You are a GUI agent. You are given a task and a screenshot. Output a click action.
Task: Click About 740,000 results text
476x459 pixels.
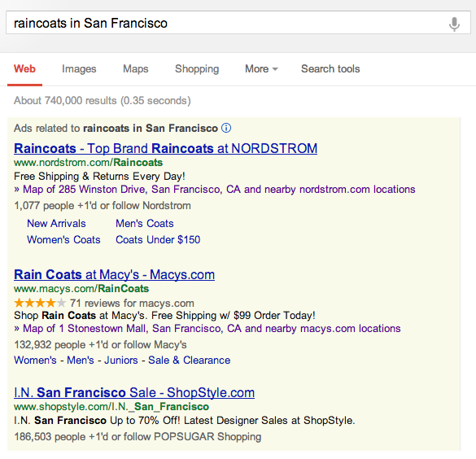[102, 100]
